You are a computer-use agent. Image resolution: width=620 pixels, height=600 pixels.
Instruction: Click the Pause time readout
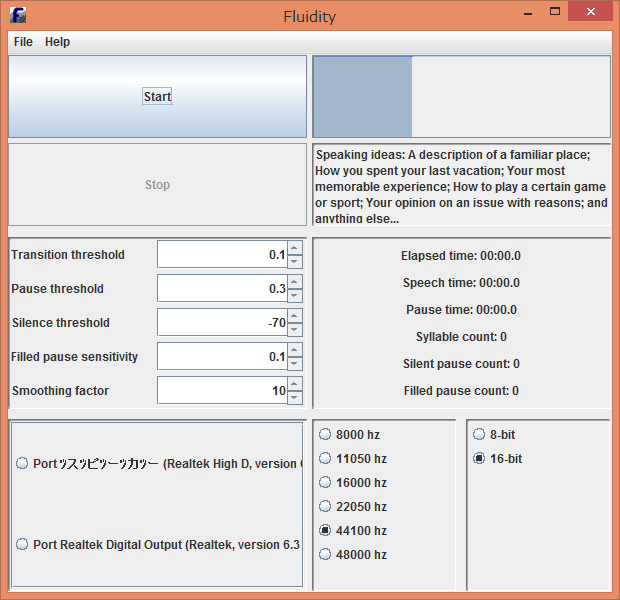tap(461, 310)
